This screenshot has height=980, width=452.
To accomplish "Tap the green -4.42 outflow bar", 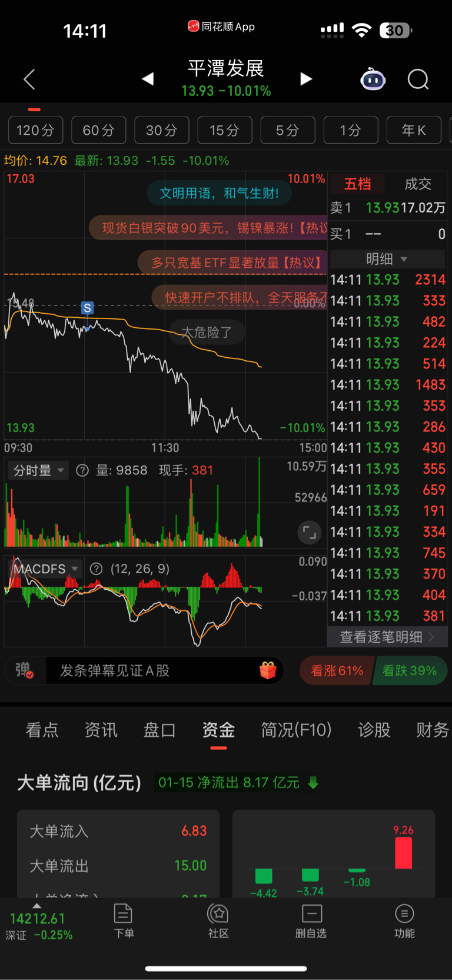I will (264, 876).
